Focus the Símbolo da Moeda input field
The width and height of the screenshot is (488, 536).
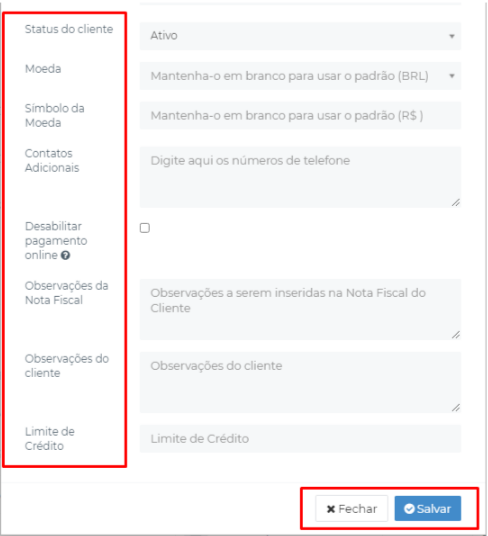[300, 116]
